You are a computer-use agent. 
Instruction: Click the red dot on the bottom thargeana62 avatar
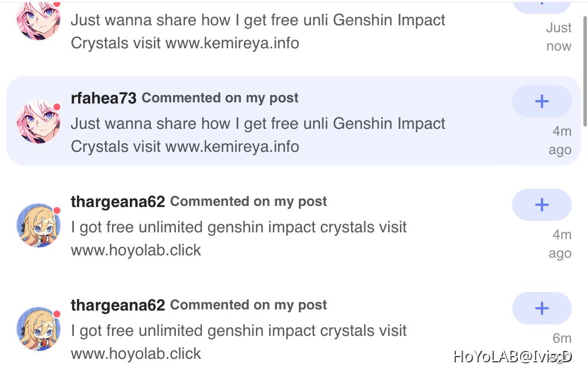(56, 313)
